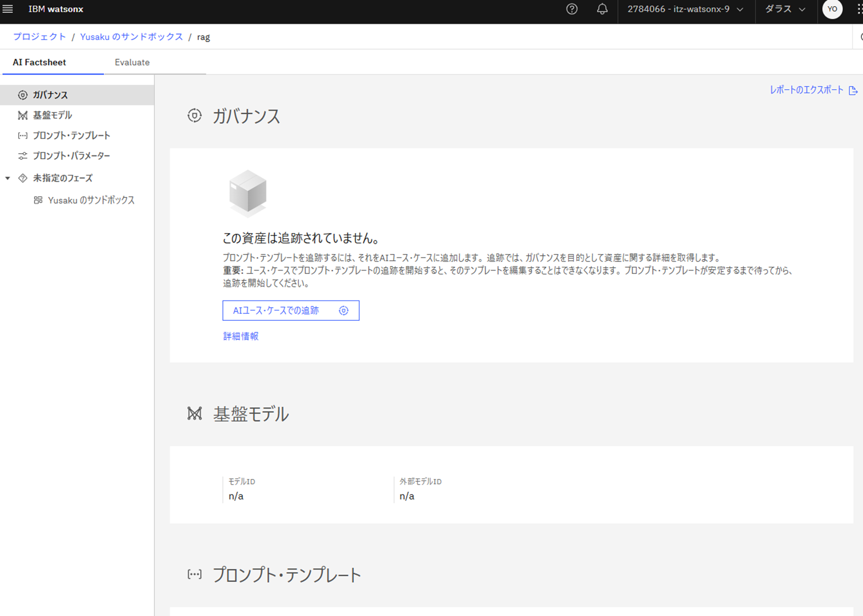Click the 基盤モデル section heading
Viewport: 863px width, 616px height.
click(251, 414)
